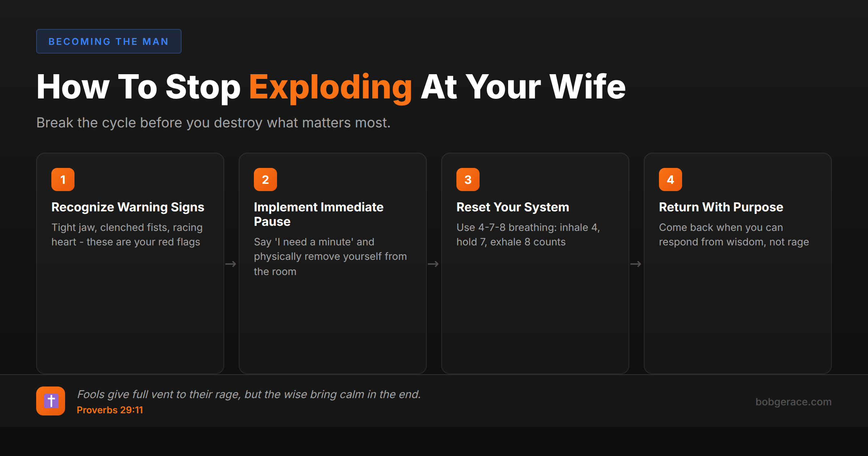Open the Proverbs 29:11 reference link
This screenshot has width=868, height=456.
[110, 410]
